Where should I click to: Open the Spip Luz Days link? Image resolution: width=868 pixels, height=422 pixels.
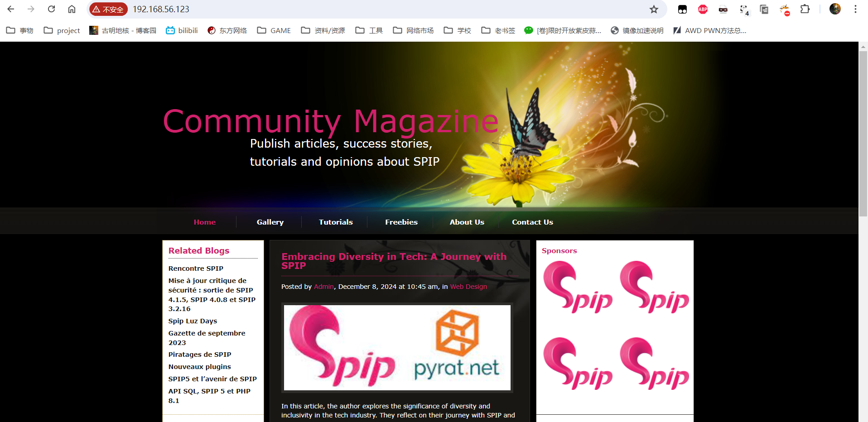[x=193, y=321]
